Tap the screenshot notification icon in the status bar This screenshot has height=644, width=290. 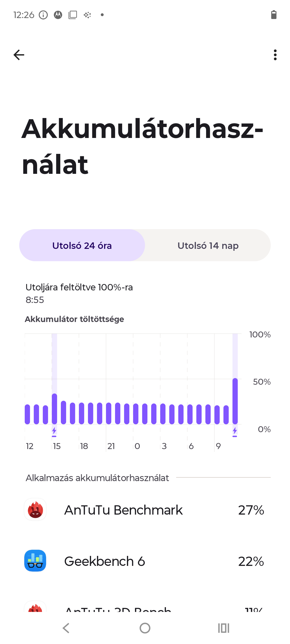coord(73,15)
